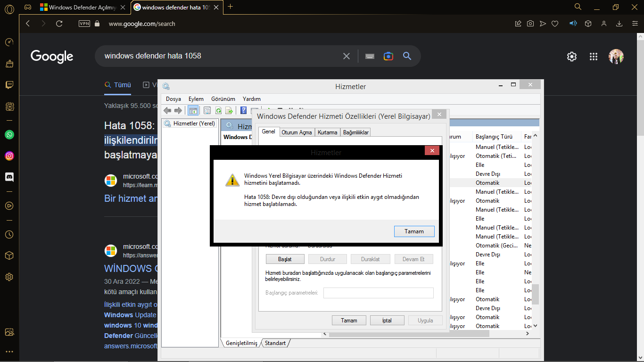
Task: Open Yardım menu in Hizmetler window
Action: click(x=252, y=99)
